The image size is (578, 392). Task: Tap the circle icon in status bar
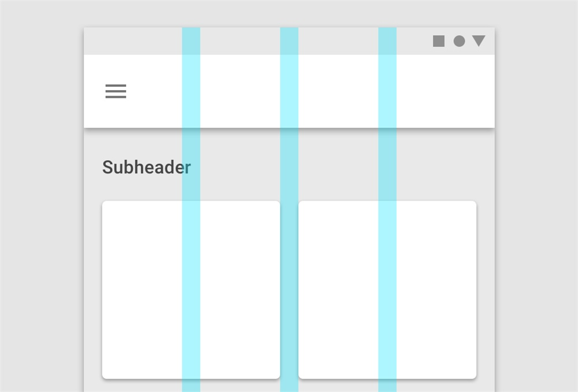coord(459,41)
